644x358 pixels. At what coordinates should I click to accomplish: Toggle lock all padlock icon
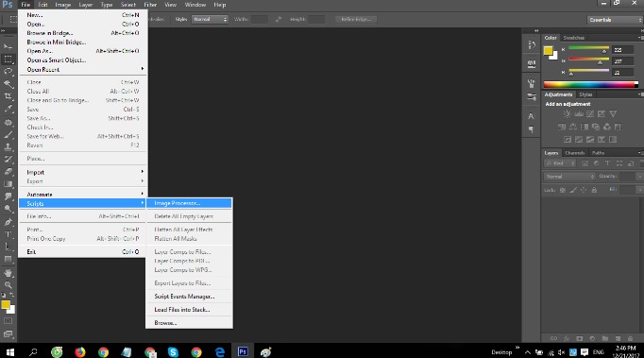coord(594,190)
